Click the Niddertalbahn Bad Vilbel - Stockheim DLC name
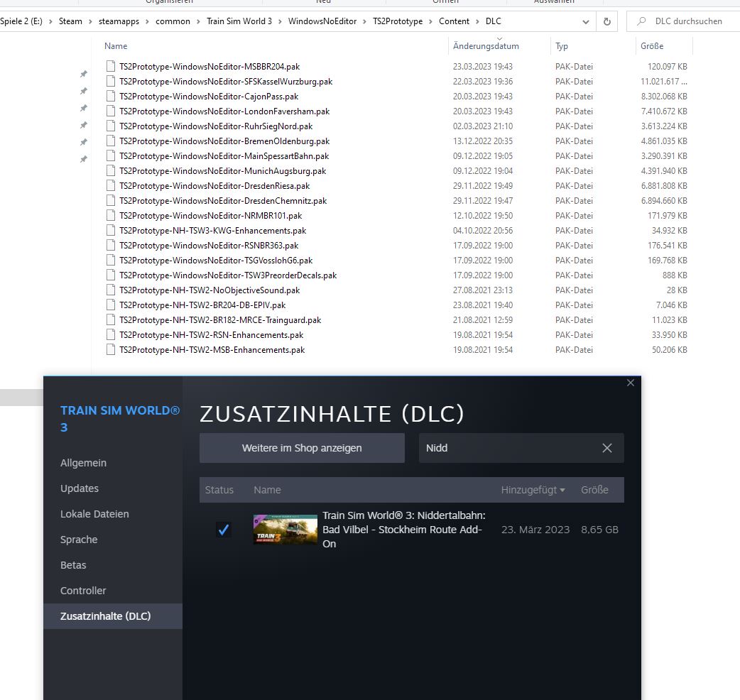The width and height of the screenshot is (740, 700). click(x=404, y=530)
